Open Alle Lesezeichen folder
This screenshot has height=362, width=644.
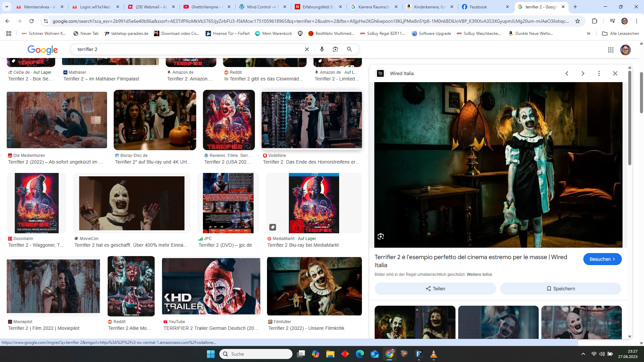coord(621,34)
